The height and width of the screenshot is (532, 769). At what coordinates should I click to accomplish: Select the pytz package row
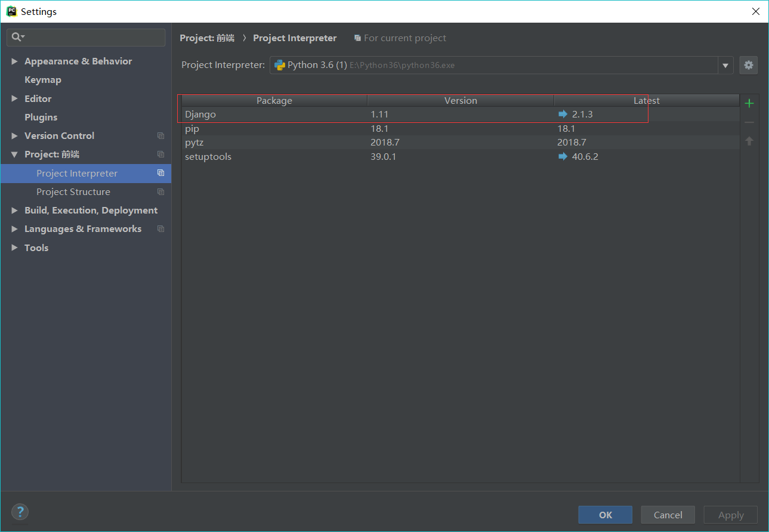pos(461,143)
